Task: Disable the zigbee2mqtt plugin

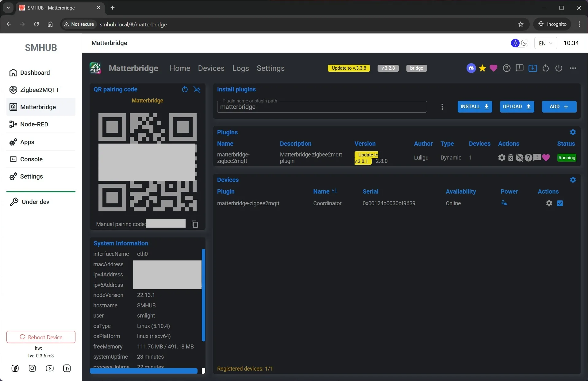Action: click(519, 158)
